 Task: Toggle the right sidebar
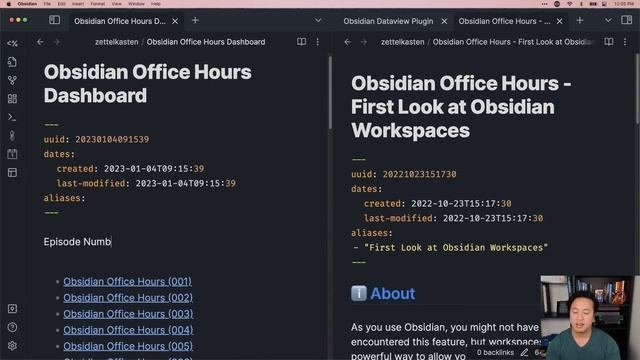(x=627, y=20)
